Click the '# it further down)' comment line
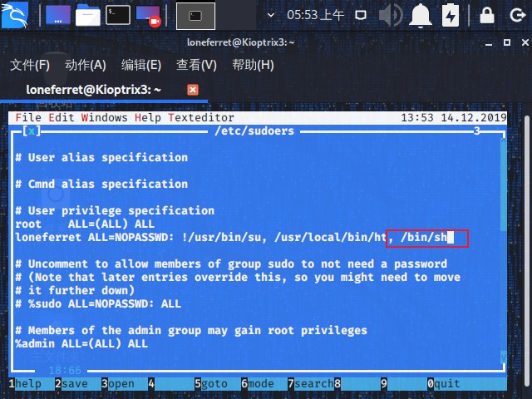Viewport: 532px width, 399px height. click(75, 290)
